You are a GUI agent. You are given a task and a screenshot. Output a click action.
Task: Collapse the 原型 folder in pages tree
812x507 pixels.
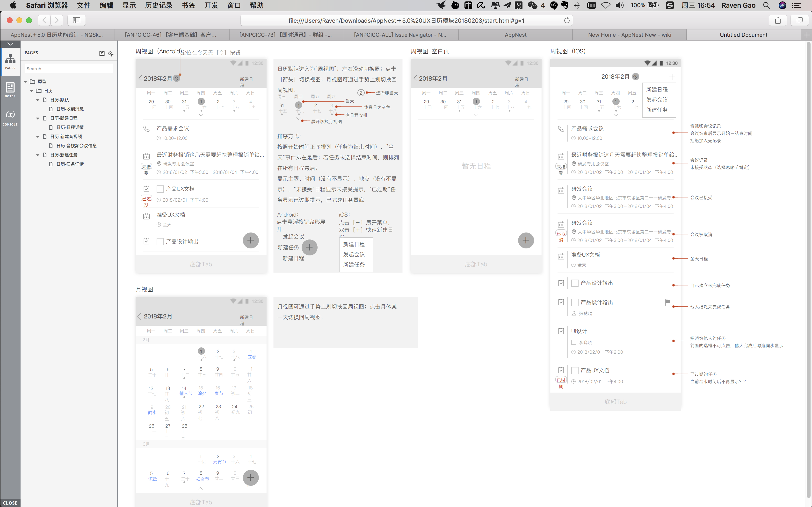pos(26,82)
